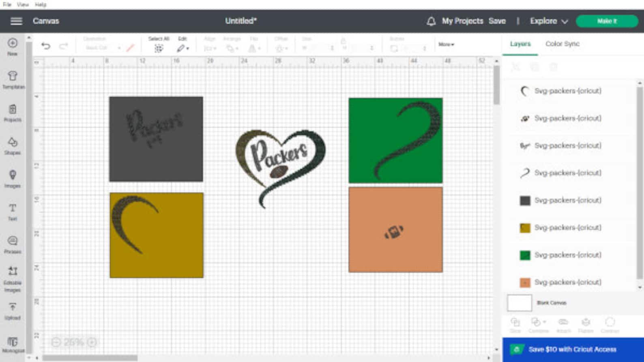The height and width of the screenshot is (362, 644).
Task: Expand the Explore dropdown
Action: point(549,21)
